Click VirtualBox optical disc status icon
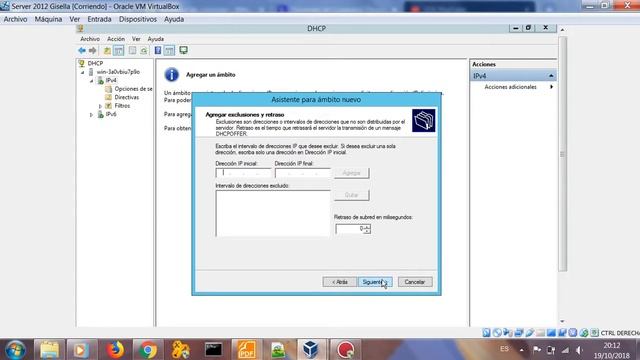This screenshot has width=640, height=360. coord(497,333)
